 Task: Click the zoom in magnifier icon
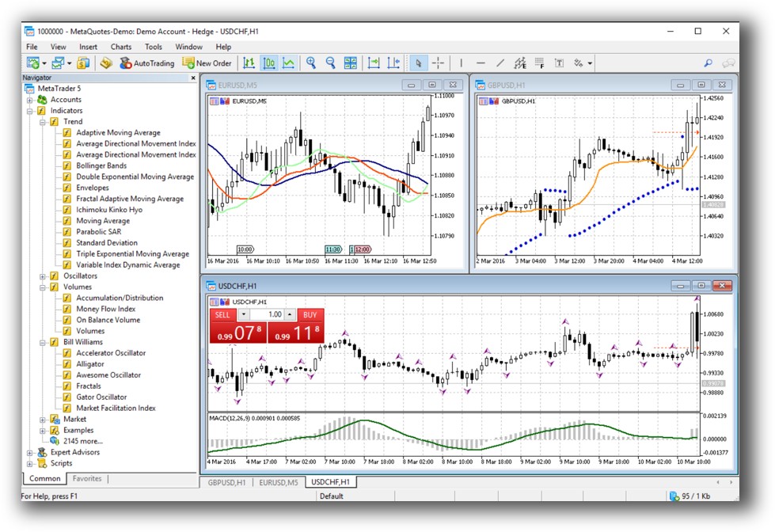311,63
